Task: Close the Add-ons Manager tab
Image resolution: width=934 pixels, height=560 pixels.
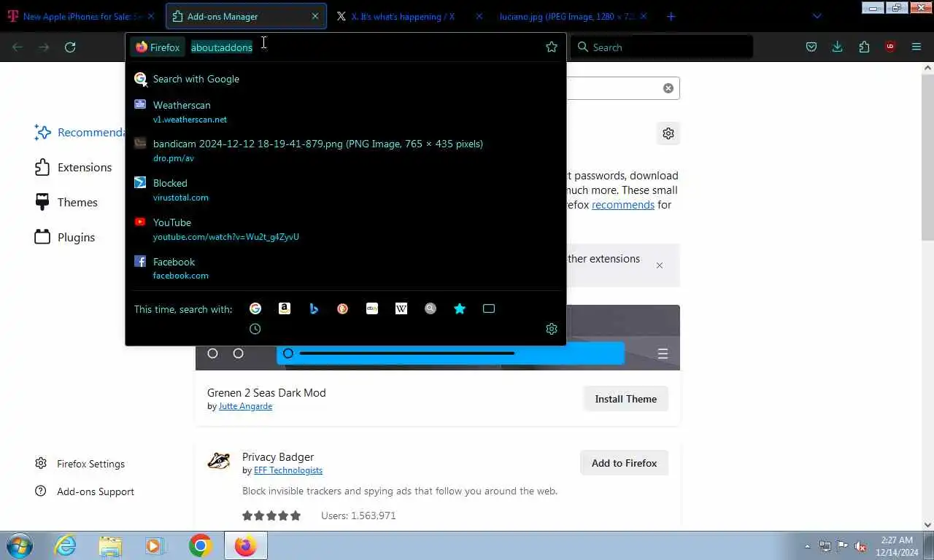Action: 315,16
